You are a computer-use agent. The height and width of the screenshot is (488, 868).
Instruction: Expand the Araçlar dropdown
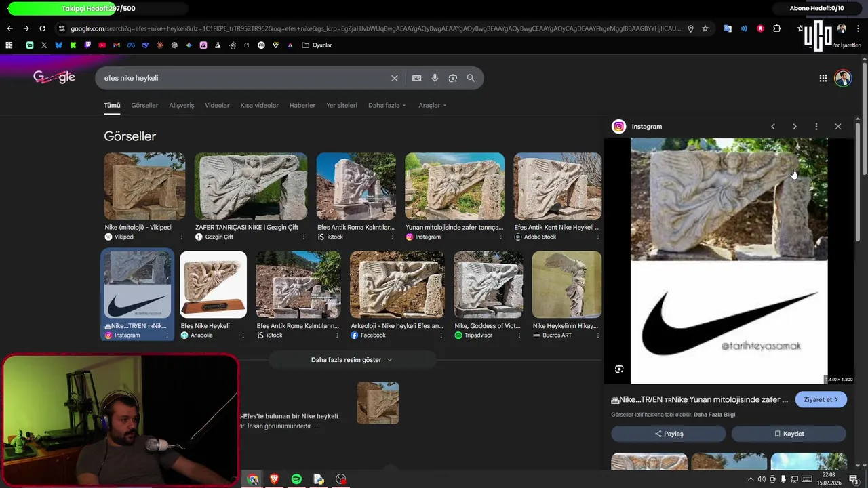click(433, 105)
